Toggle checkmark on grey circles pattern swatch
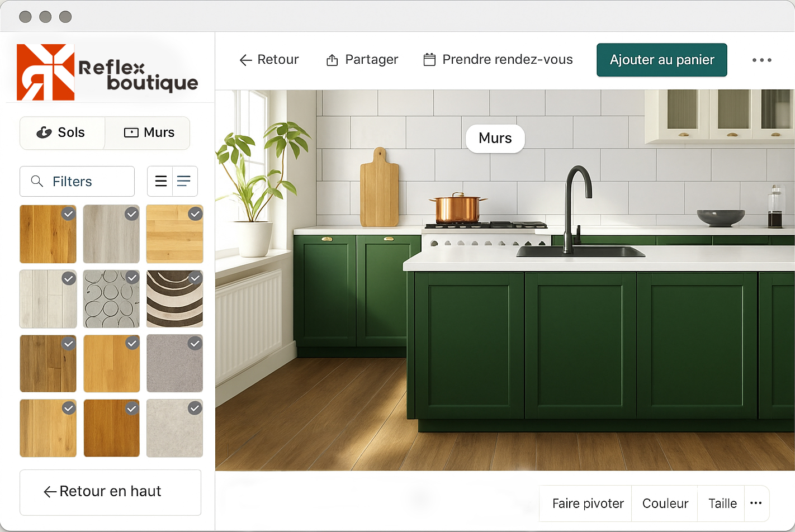The width and height of the screenshot is (795, 532). click(x=132, y=278)
